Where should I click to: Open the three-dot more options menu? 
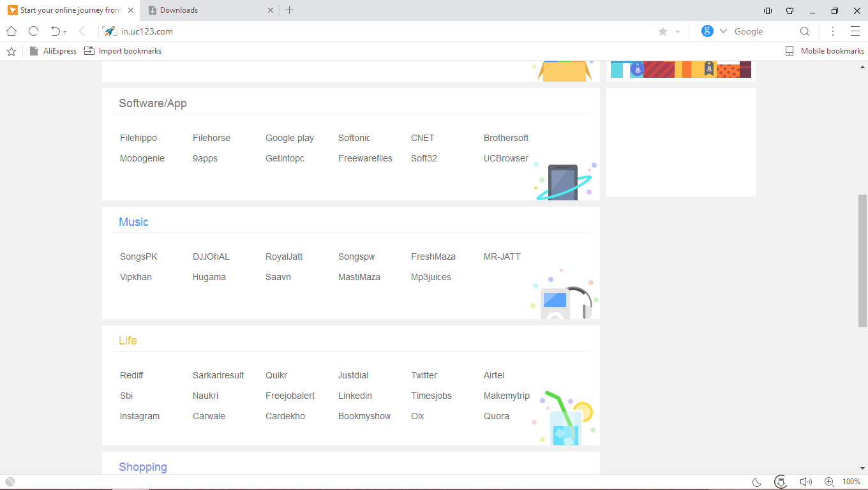pyautogui.click(x=833, y=31)
